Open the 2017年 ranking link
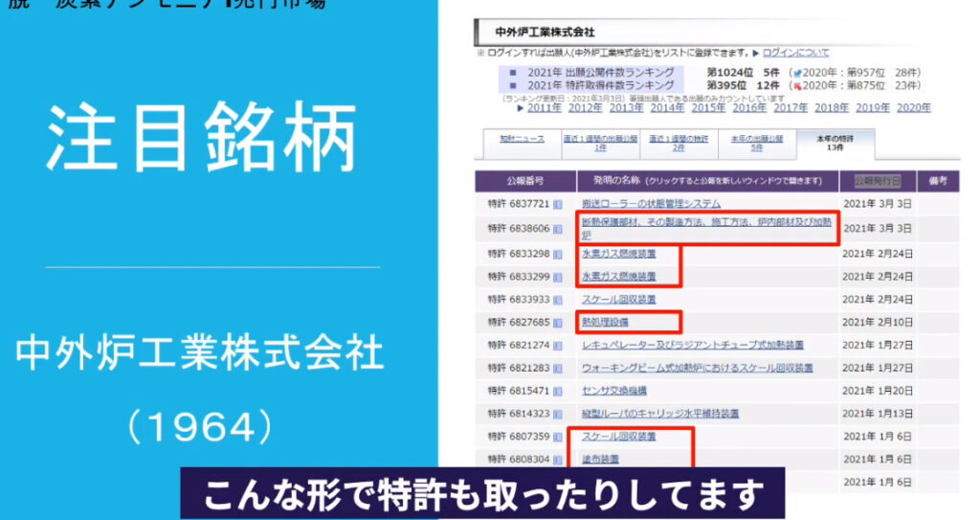Image resolution: width=980 pixels, height=520 pixels. click(x=791, y=108)
